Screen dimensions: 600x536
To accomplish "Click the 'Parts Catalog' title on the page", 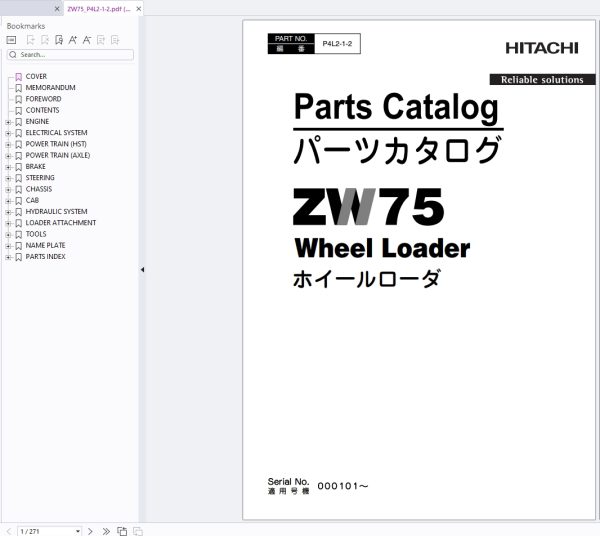I will [x=396, y=108].
